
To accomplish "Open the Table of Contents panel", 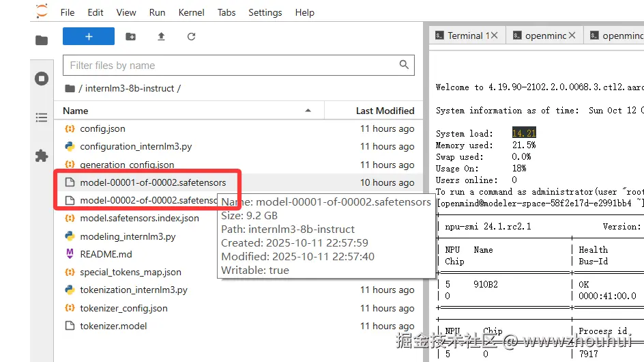I will [x=42, y=117].
